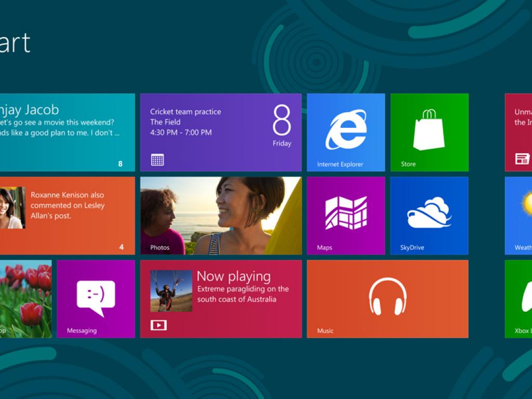Click the '4:30 PM - 7:00 PM' time
The image size is (532, 399).
pyautogui.click(x=181, y=132)
